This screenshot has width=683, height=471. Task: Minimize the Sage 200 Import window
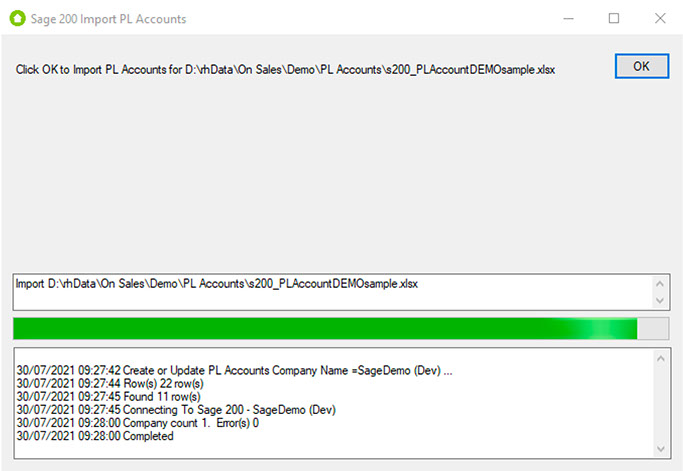pyautogui.click(x=568, y=18)
